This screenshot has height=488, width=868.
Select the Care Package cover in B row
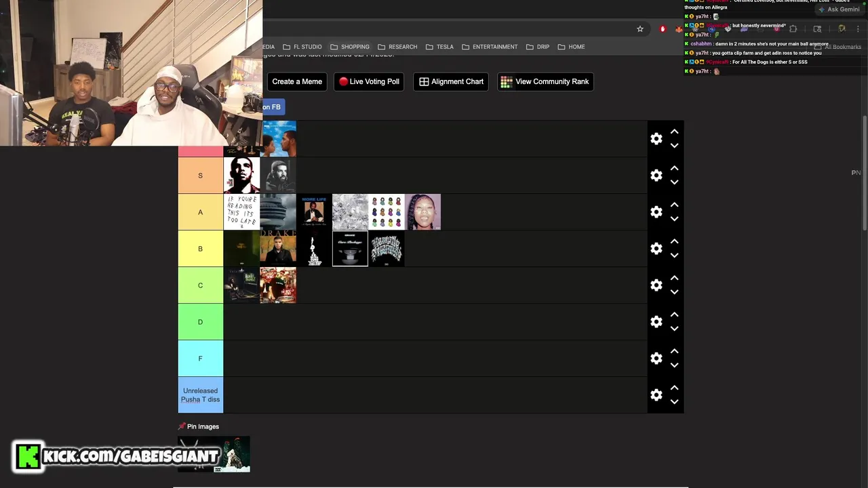point(350,249)
